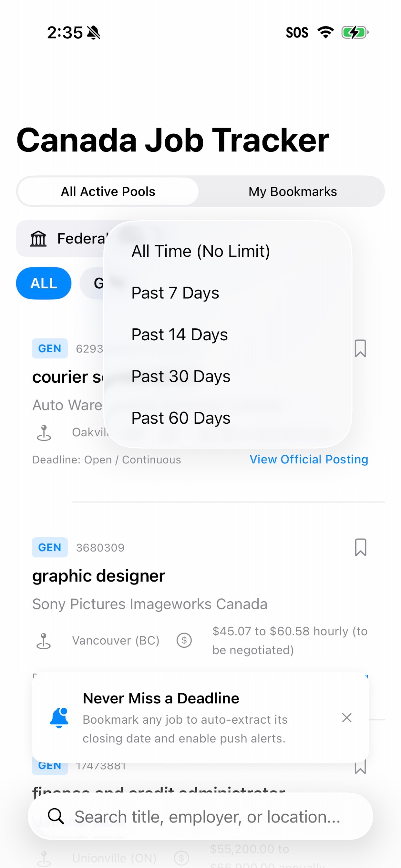Switch to All Active Pools tab
The height and width of the screenshot is (868, 401).
[108, 191]
